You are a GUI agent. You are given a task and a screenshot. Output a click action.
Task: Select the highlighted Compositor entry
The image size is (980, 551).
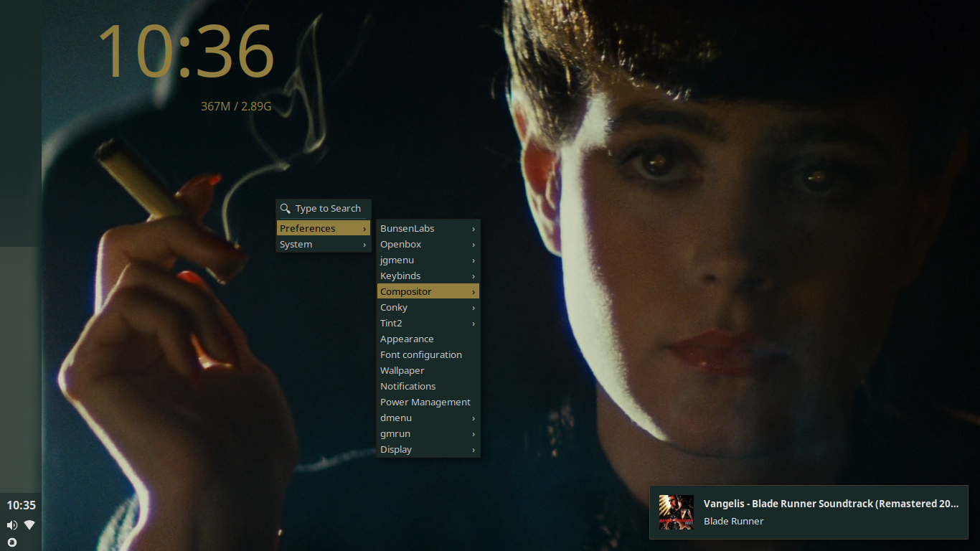[x=428, y=291]
